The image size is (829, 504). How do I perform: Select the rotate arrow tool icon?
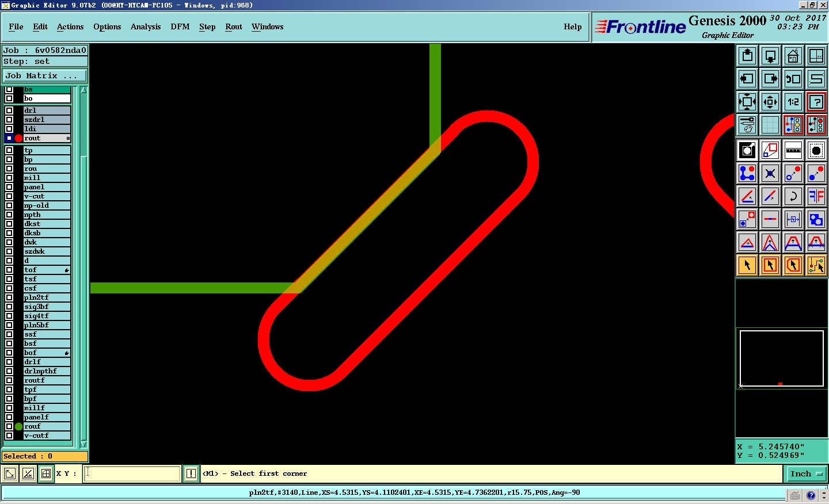[x=793, y=196]
